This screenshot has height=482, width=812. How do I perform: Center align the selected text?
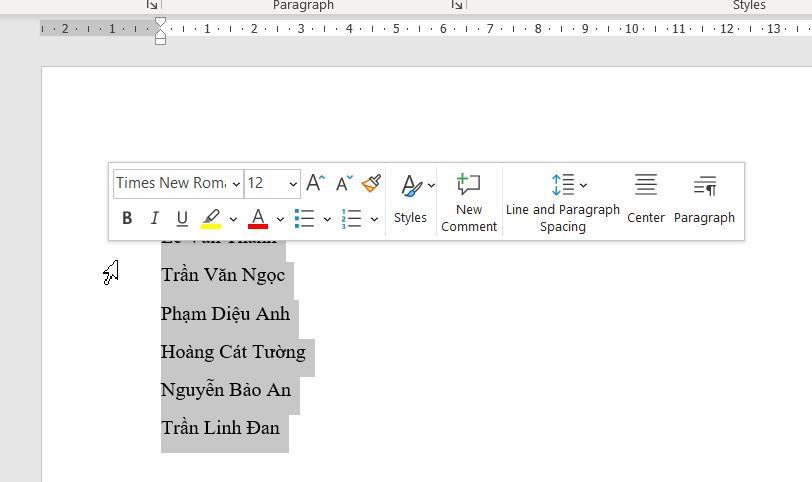click(x=646, y=200)
